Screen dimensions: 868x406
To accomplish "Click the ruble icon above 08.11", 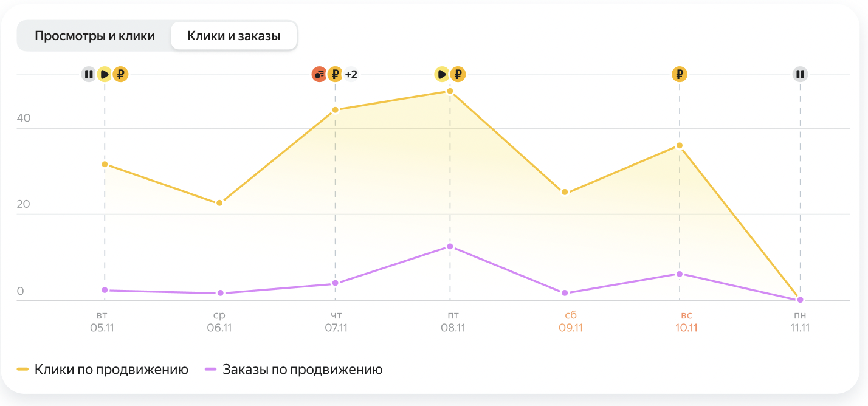I will tap(458, 74).
